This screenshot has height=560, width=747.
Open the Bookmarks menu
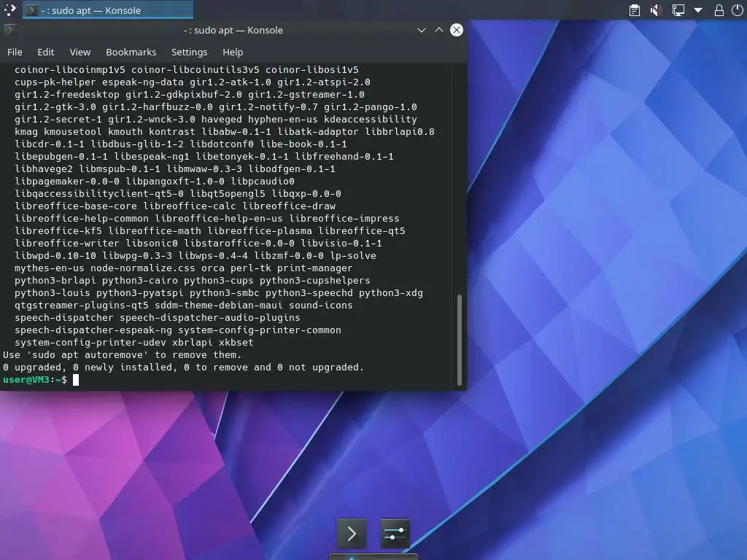click(131, 52)
